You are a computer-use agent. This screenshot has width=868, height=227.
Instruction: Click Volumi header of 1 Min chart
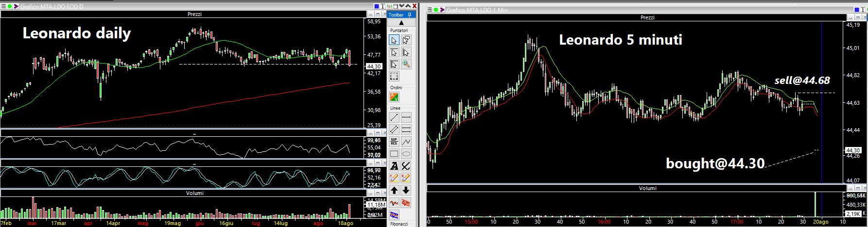pos(647,188)
